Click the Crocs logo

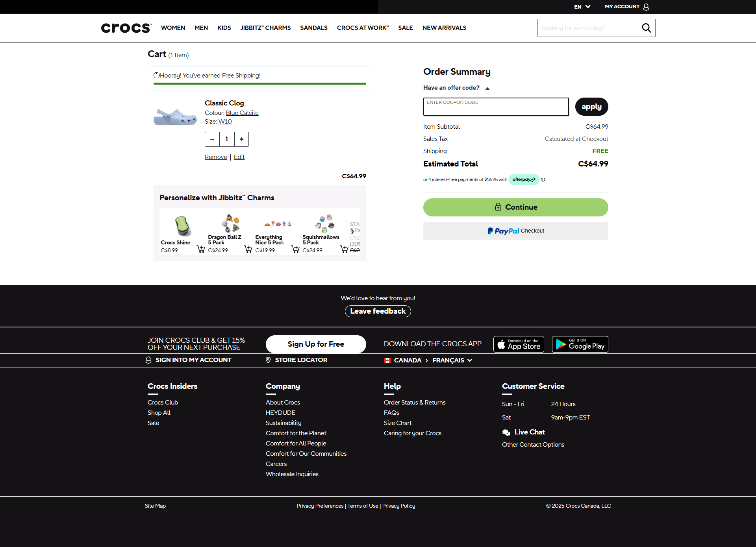(x=126, y=28)
